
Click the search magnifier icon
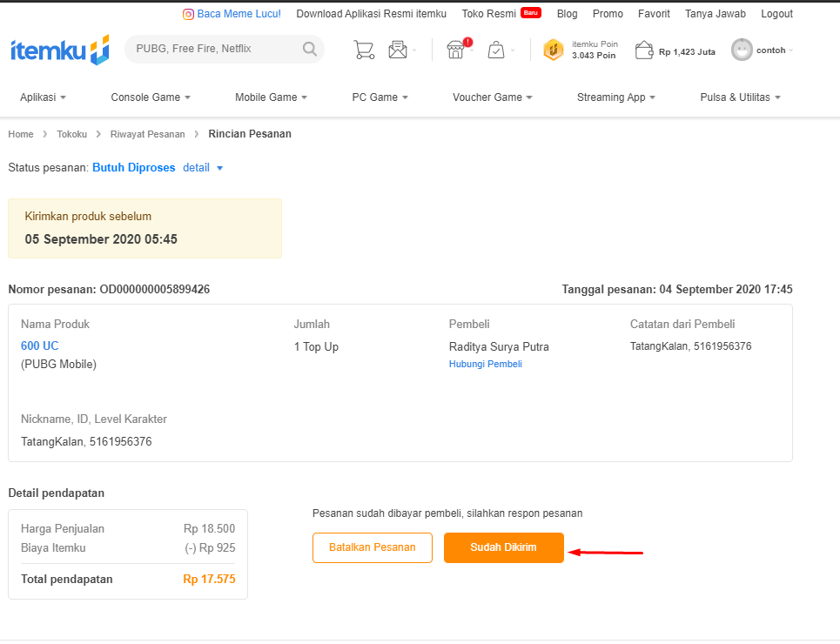tap(309, 50)
